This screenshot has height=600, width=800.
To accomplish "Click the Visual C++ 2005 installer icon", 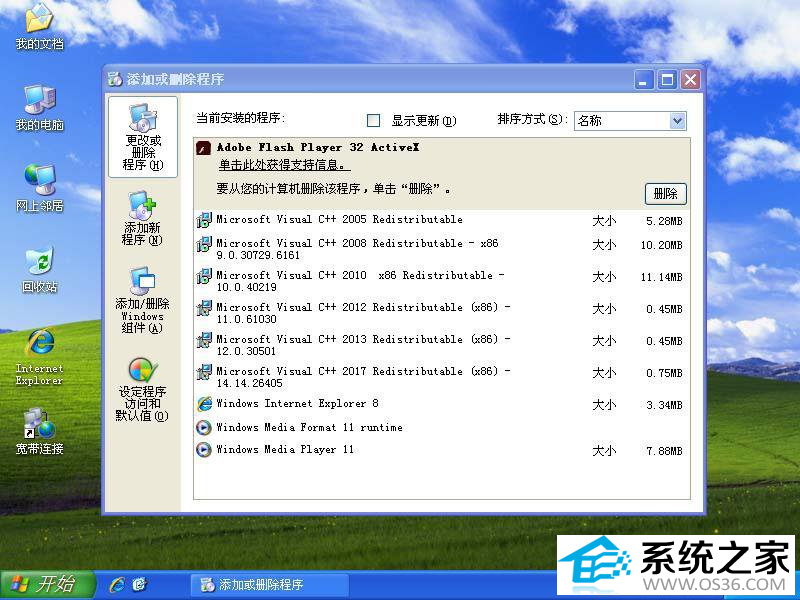I will coord(204,220).
